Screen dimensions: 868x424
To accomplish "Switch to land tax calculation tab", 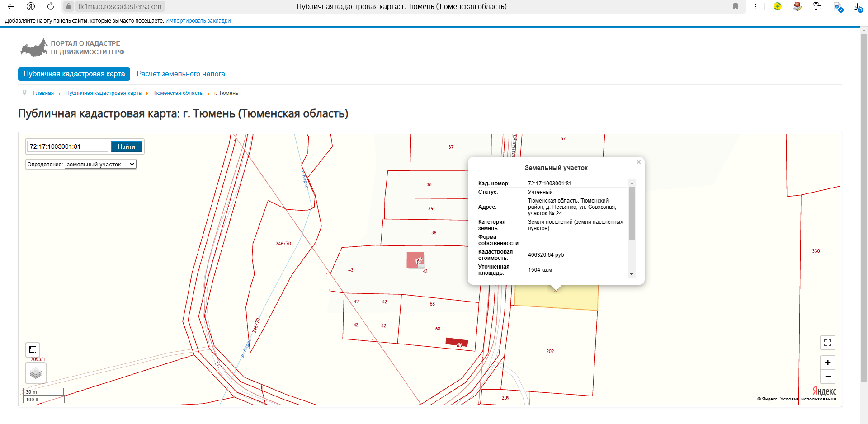I will point(181,74).
